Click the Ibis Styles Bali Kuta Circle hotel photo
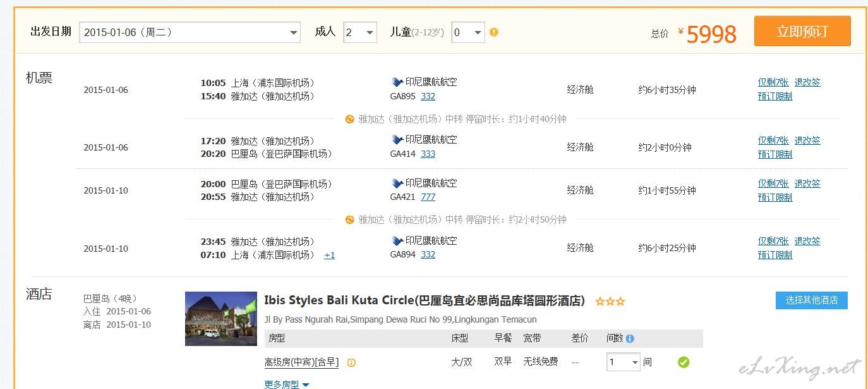 [221, 319]
